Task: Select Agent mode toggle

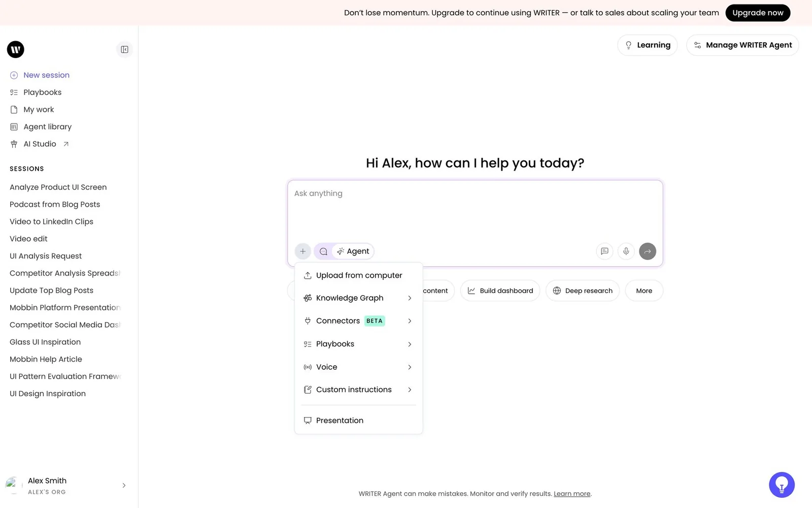Action: pos(353,251)
